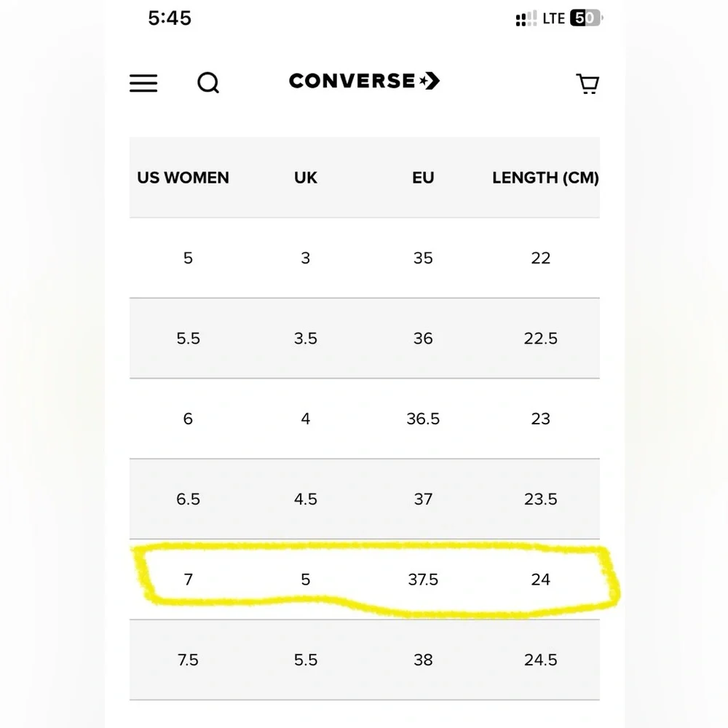Click the EU size 38 cell

click(x=423, y=660)
